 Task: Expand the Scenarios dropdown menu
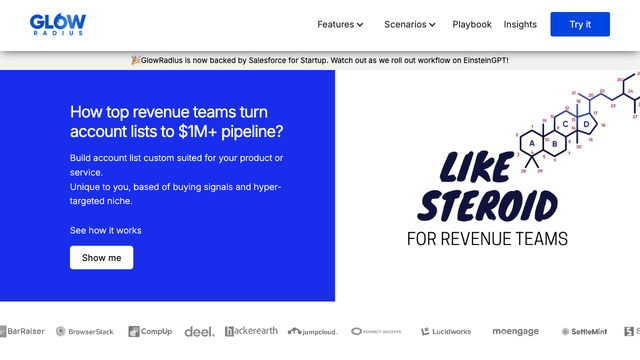tap(410, 24)
